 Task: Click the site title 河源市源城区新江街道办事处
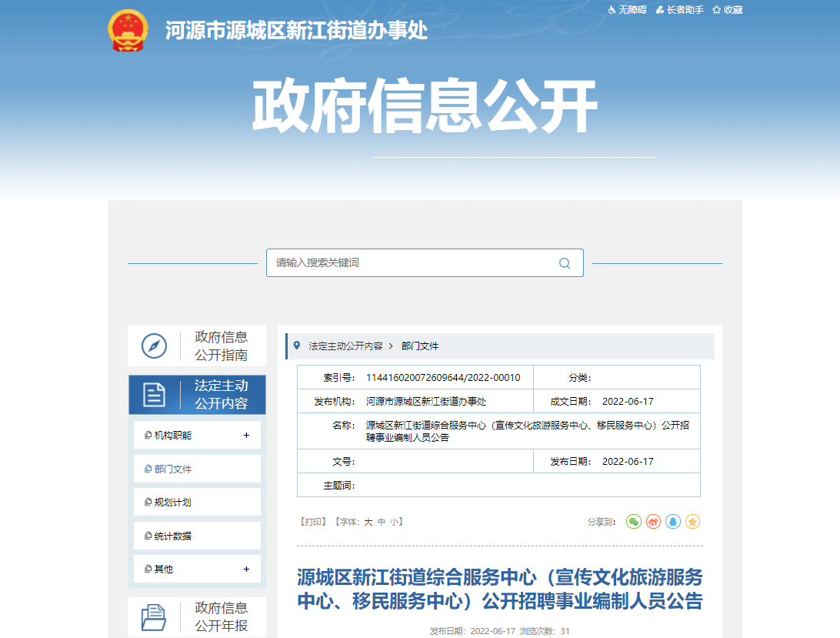point(296,31)
